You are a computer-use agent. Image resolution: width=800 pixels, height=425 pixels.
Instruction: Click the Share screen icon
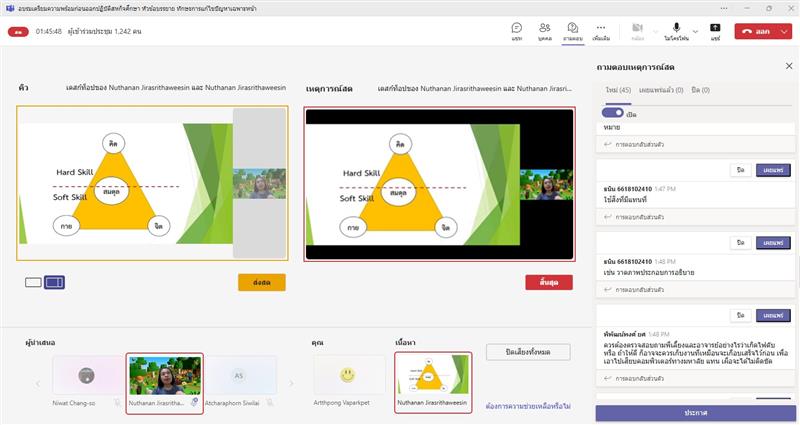point(715,30)
